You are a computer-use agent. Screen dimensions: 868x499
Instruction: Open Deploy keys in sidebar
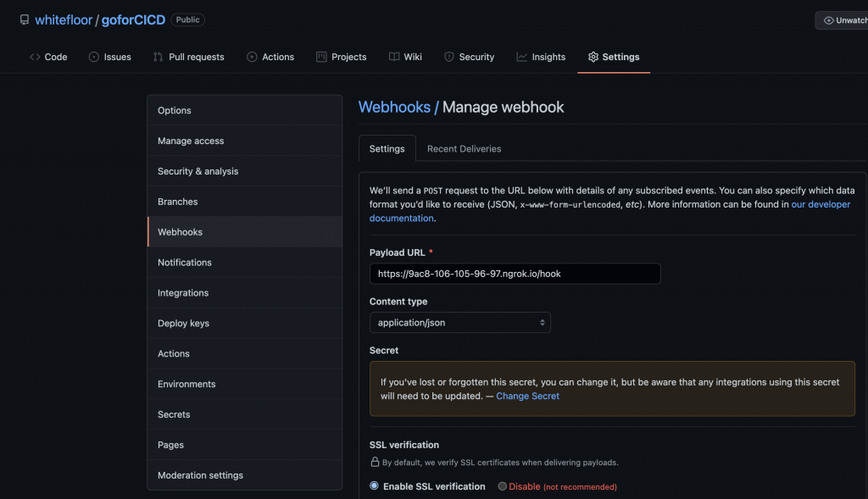pyautogui.click(x=245, y=323)
